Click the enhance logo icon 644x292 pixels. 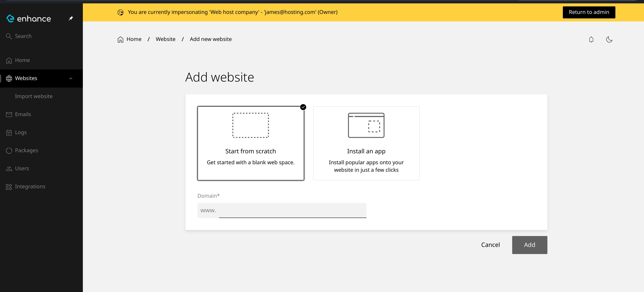[x=10, y=18]
